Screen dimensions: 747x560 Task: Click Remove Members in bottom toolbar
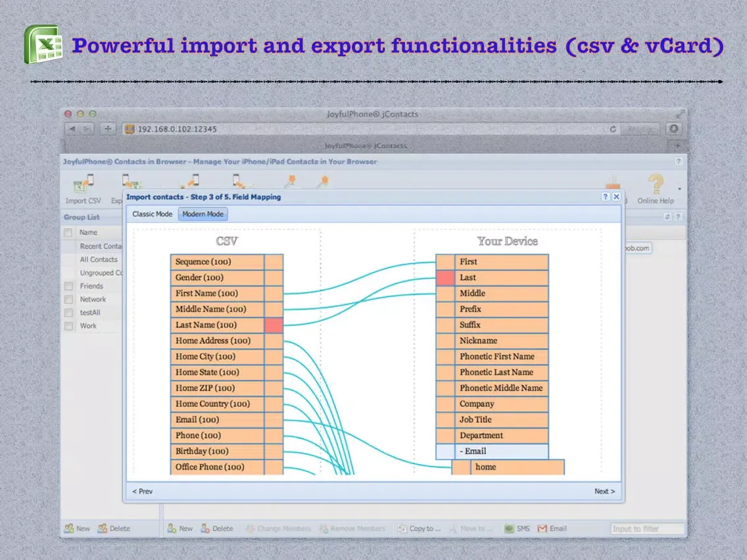point(352,528)
